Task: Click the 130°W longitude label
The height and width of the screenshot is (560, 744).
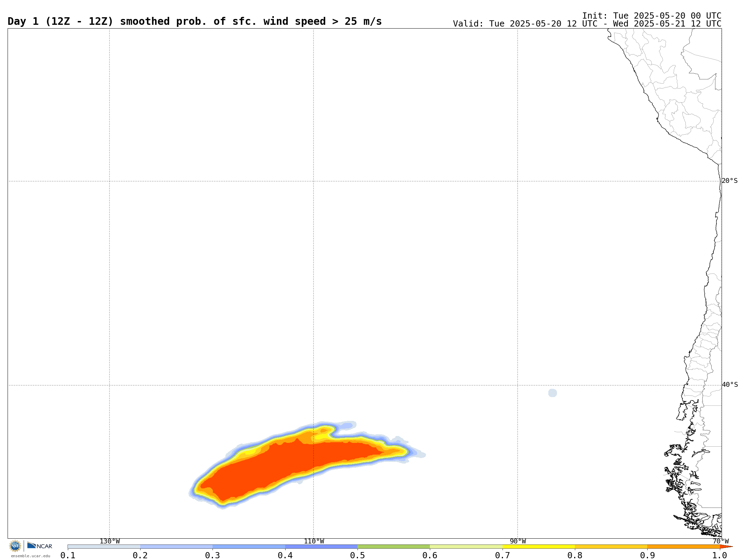Action: coord(110,541)
